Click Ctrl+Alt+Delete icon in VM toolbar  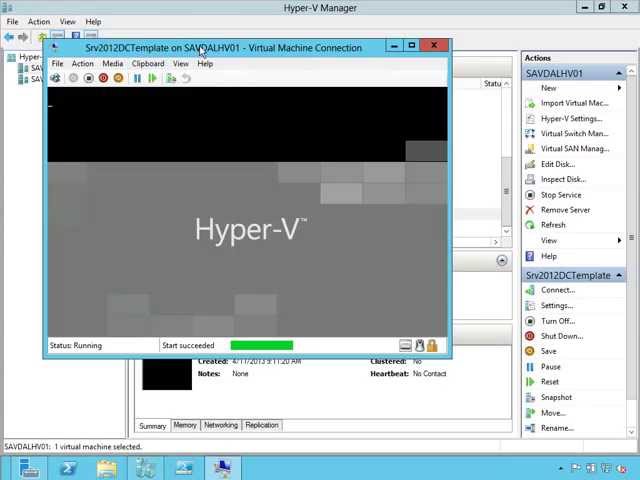[56, 78]
